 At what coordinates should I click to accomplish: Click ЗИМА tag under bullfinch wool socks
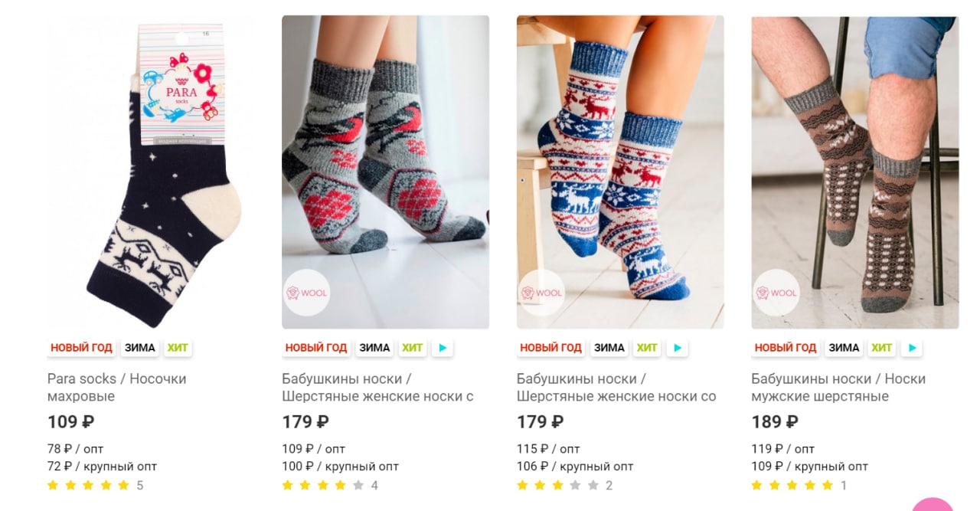coord(374,348)
